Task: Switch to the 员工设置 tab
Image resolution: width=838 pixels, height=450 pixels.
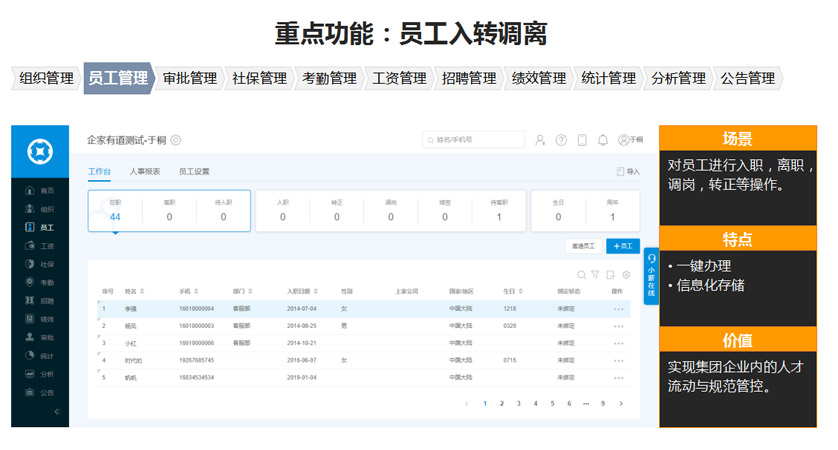Action: pyautogui.click(x=194, y=172)
